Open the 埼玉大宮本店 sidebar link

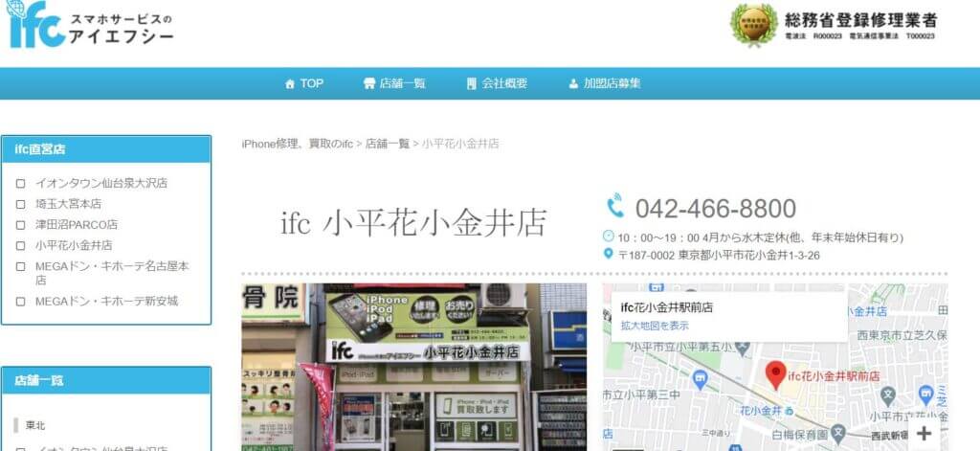[x=68, y=204]
